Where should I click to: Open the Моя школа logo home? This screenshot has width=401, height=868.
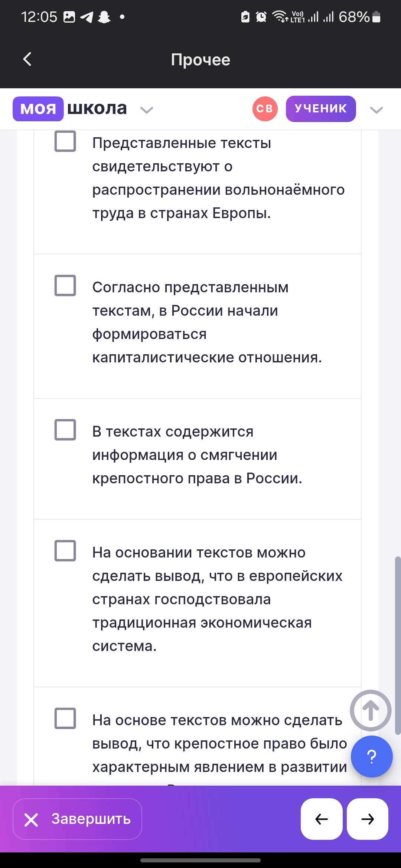[70, 109]
